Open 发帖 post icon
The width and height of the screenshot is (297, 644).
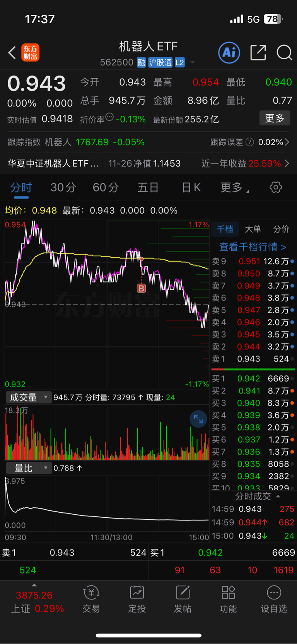point(183,599)
